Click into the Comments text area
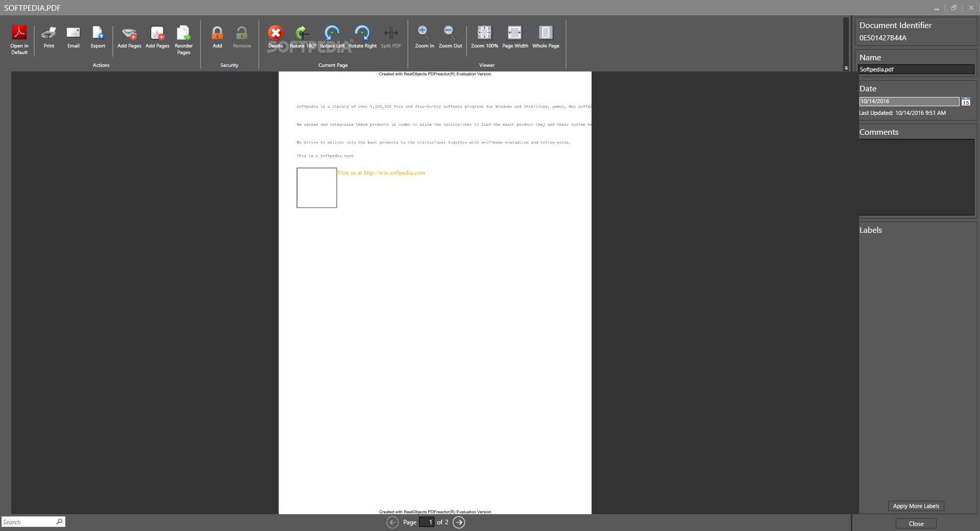 [x=916, y=177]
